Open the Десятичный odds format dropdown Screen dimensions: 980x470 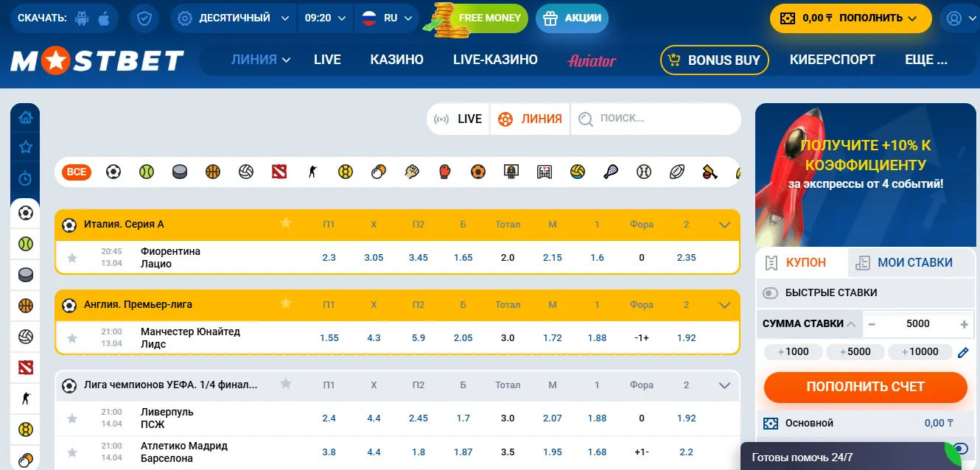click(x=234, y=18)
